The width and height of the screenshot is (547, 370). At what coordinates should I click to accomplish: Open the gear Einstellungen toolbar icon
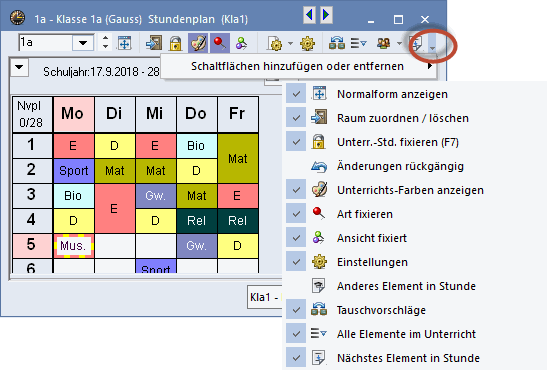click(307, 44)
